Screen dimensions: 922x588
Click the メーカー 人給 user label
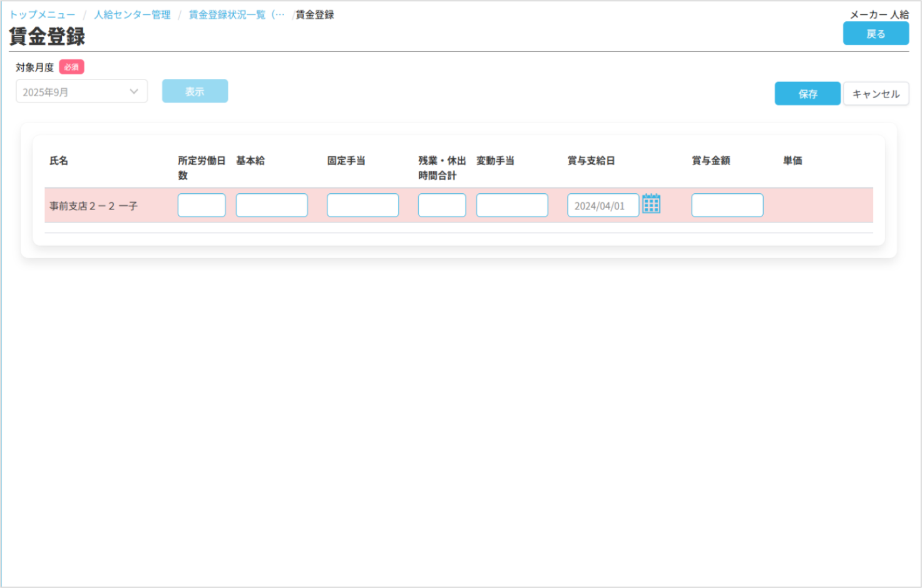pyautogui.click(x=879, y=14)
